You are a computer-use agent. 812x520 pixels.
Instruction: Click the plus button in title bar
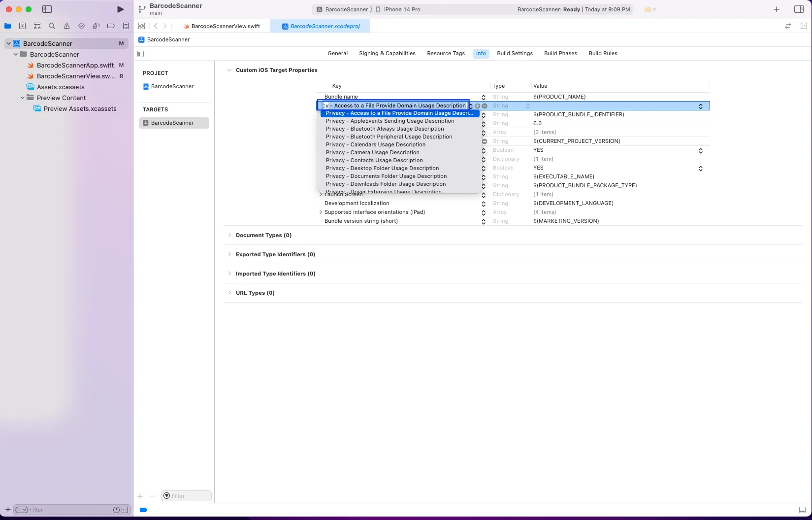[x=777, y=9]
